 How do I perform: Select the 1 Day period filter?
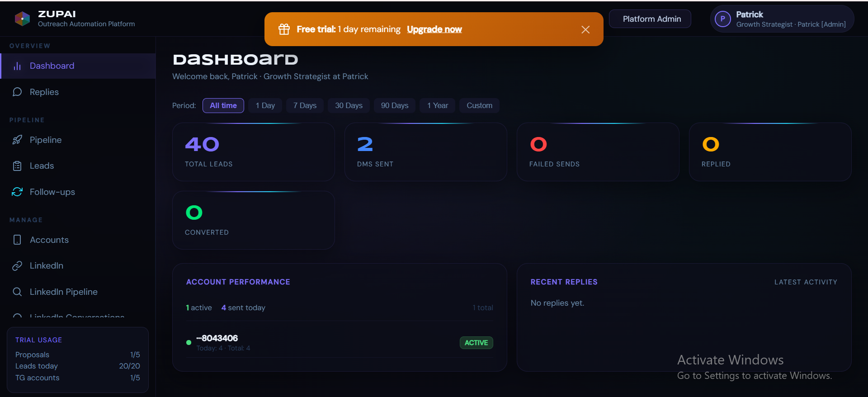(x=265, y=105)
